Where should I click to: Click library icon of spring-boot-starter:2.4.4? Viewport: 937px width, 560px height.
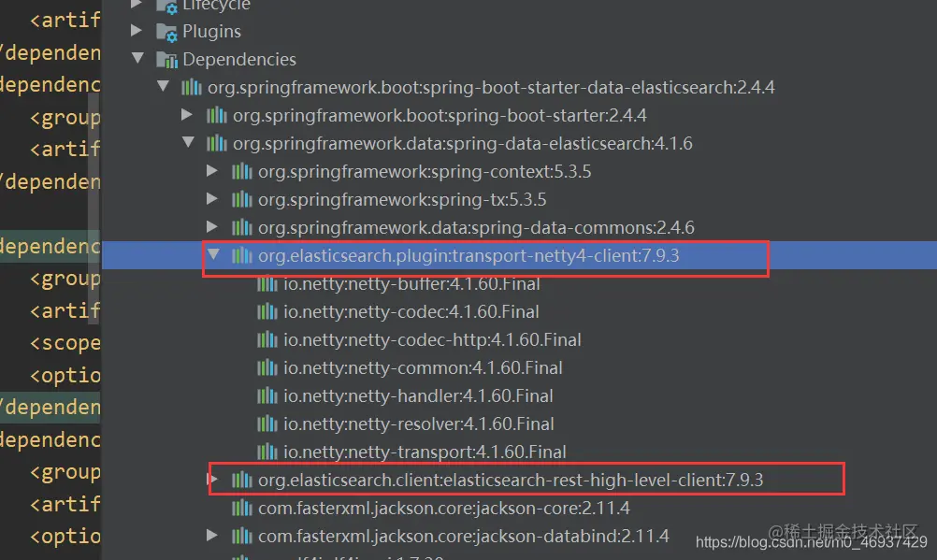[216, 115]
